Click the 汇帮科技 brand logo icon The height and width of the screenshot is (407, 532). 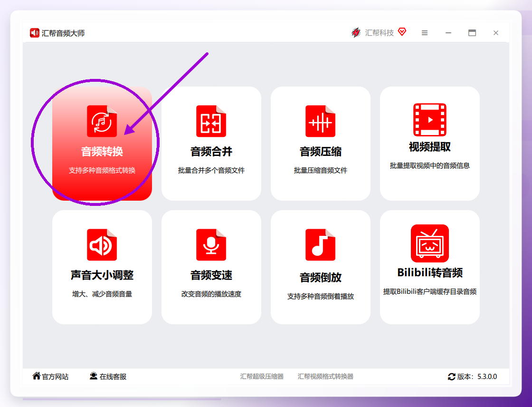point(356,33)
